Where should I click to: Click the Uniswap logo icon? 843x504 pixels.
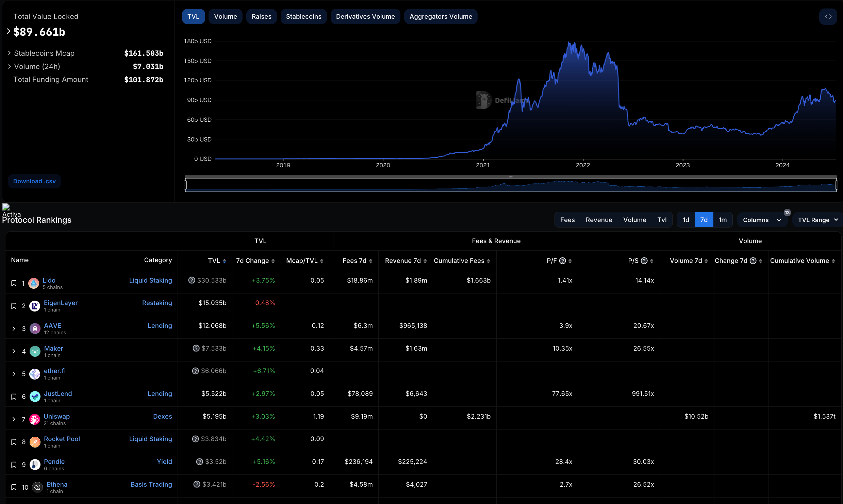tap(35, 419)
